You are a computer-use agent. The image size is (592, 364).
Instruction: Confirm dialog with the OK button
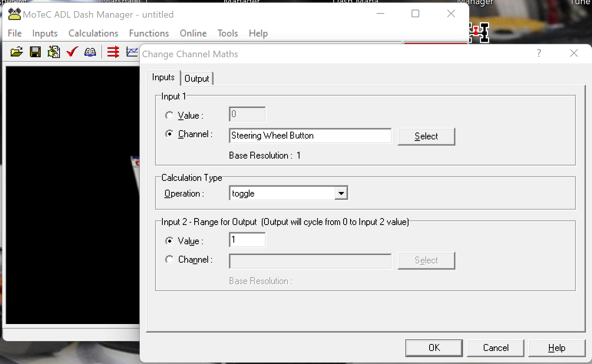pyautogui.click(x=434, y=348)
